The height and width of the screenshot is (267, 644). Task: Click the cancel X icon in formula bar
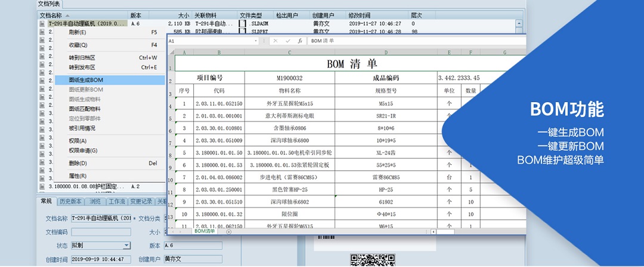[275, 41]
